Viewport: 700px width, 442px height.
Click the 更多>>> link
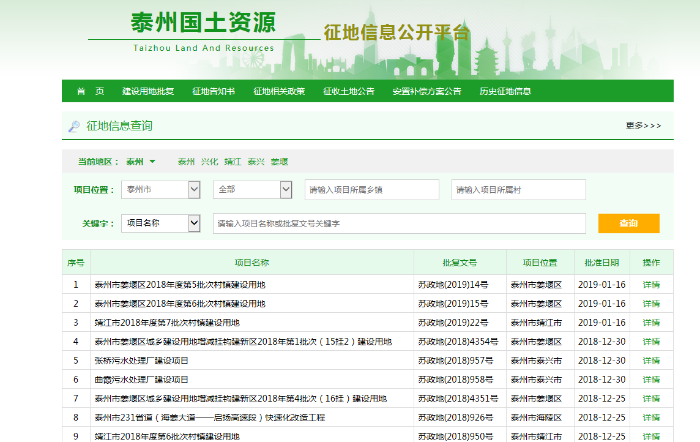point(643,126)
